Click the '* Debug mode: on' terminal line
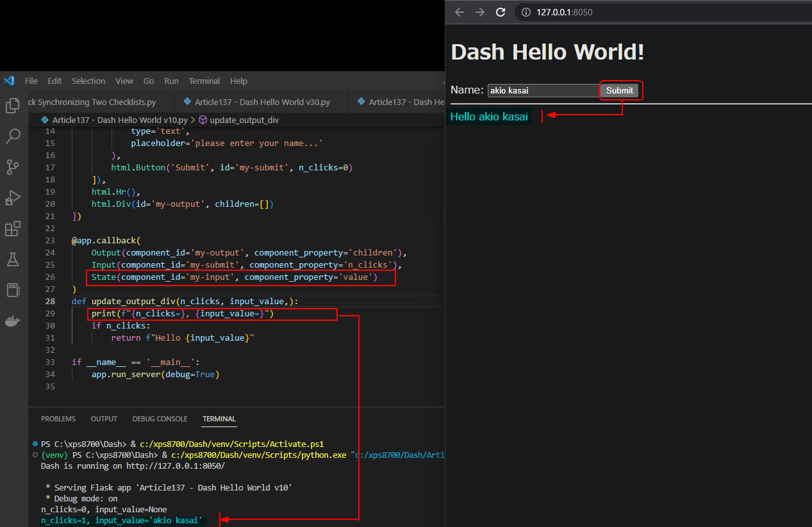812x527 pixels. click(x=81, y=498)
